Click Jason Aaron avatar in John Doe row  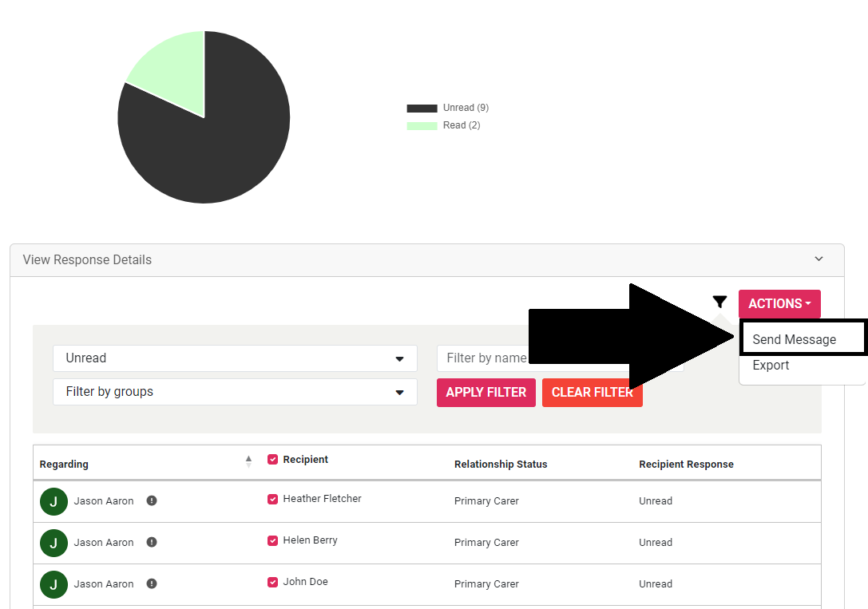[x=54, y=584]
